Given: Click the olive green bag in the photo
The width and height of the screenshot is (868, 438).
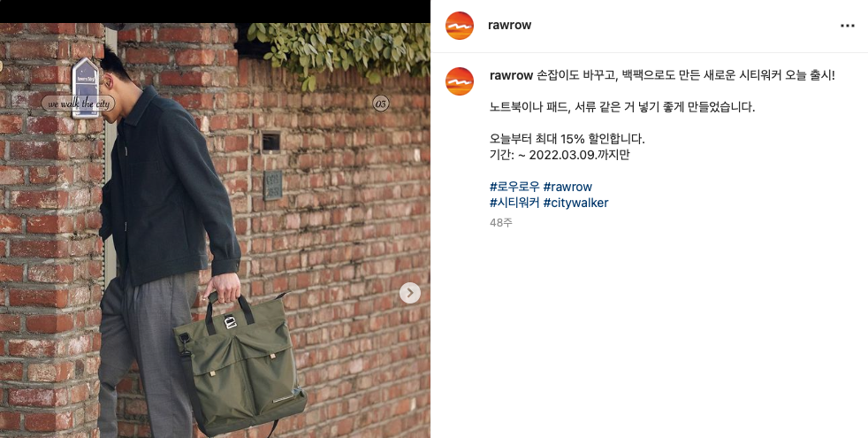Looking at the screenshot, I should point(240,366).
